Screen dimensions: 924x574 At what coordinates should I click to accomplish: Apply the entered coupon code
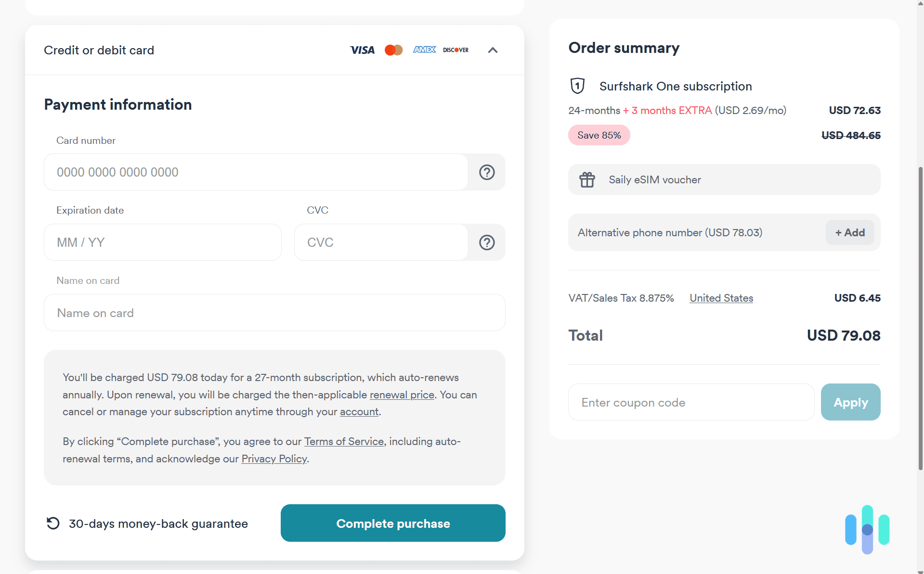[850, 402]
